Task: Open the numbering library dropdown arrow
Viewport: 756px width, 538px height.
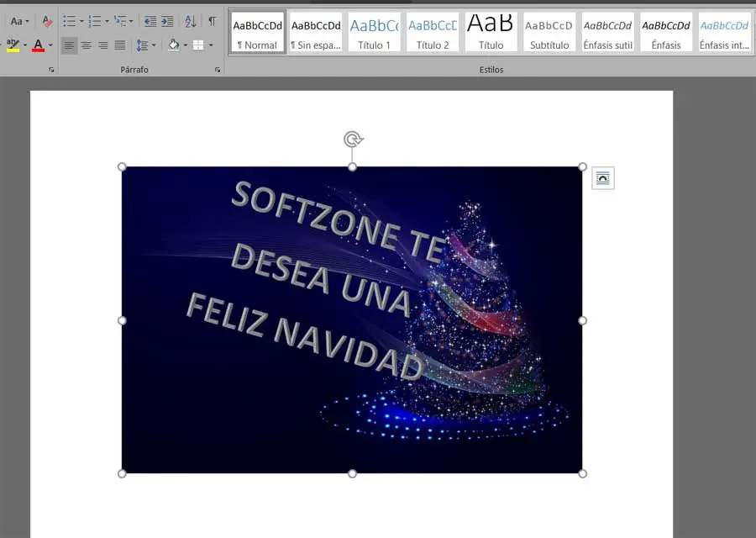Action: (107, 21)
